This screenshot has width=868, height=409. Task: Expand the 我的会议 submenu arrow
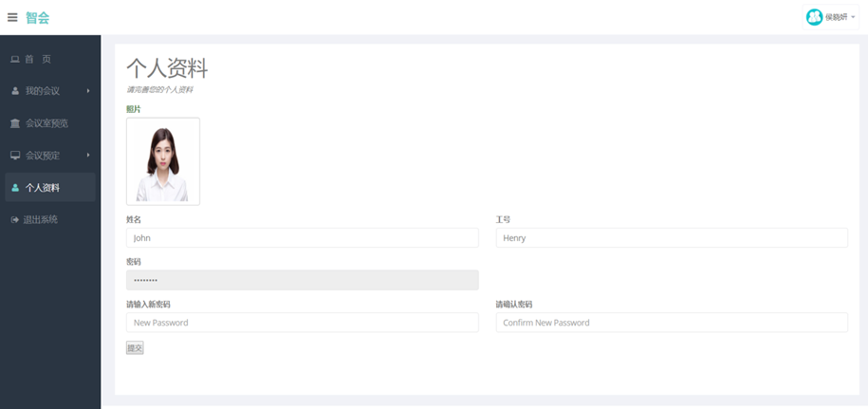tap(88, 91)
